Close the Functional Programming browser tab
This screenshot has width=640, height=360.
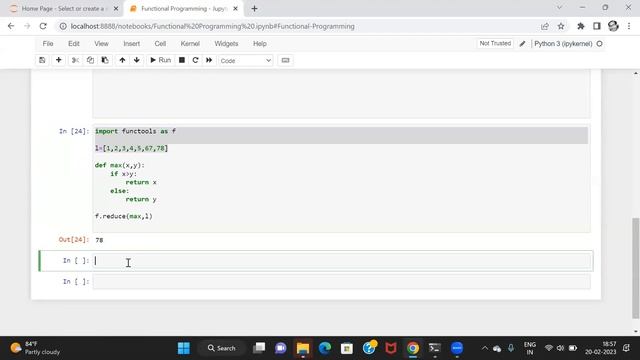tap(235, 9)
